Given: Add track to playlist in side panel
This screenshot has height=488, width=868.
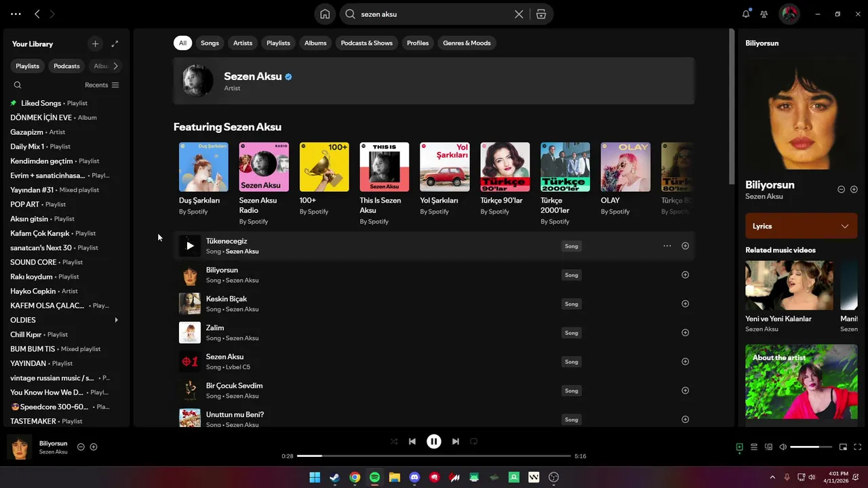Looking at the screenshot, I should (x=854, y=190).
